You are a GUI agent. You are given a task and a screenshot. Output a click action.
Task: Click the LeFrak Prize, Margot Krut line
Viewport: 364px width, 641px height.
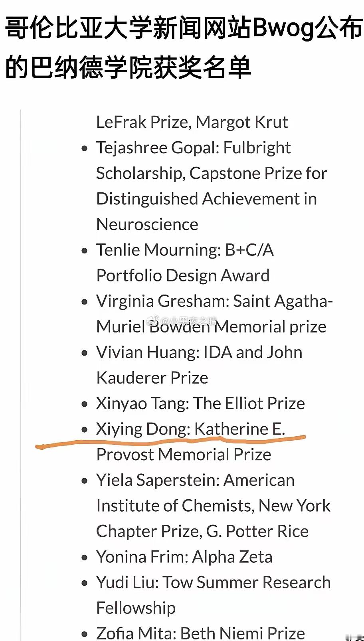[x=192, y=122]
